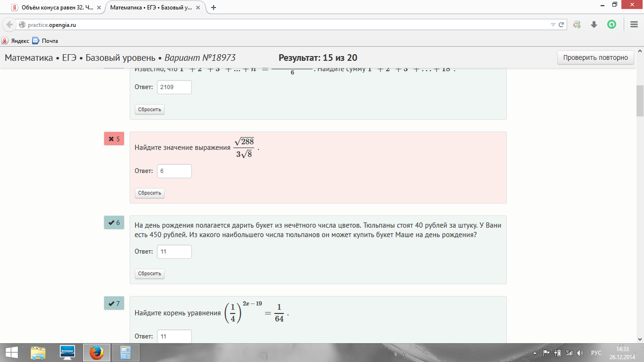
Task: Click the green circular extension icon
Action: point(611,25)
